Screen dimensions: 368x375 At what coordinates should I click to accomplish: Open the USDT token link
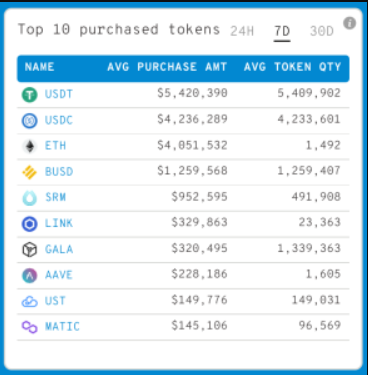(59, 94)
